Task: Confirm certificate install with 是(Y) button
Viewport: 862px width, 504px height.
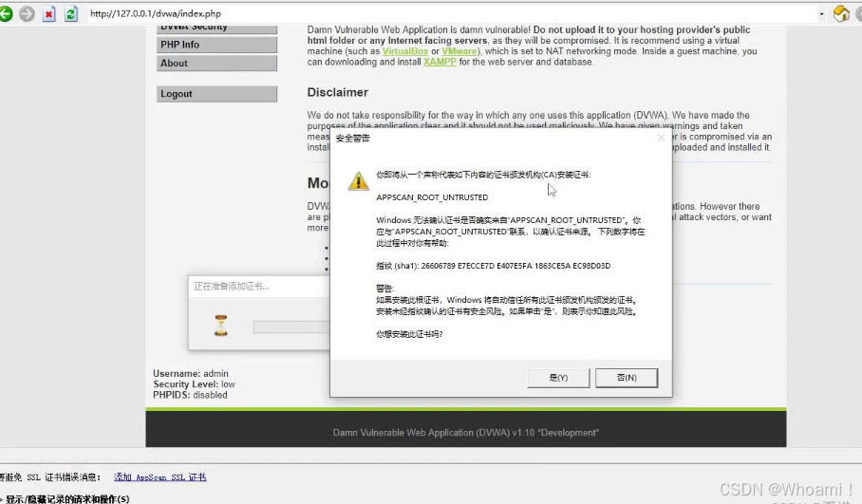Action: [x=558, y=378]
